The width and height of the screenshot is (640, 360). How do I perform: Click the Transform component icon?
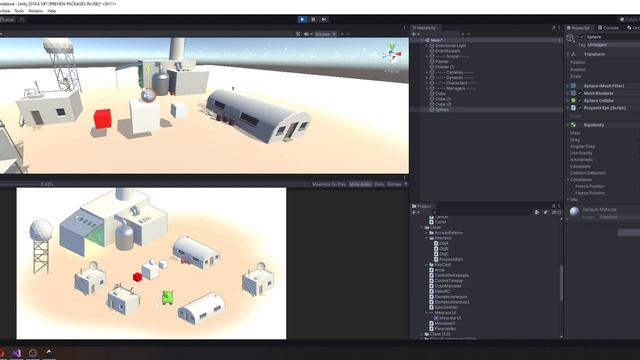[573, 54]
